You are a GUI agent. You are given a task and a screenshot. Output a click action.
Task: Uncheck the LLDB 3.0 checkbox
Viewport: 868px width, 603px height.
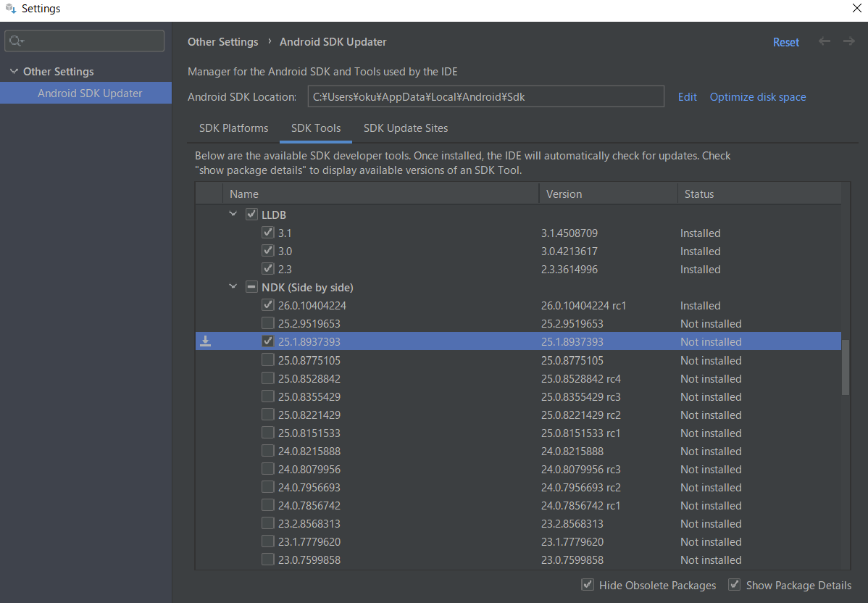[268, 251]
